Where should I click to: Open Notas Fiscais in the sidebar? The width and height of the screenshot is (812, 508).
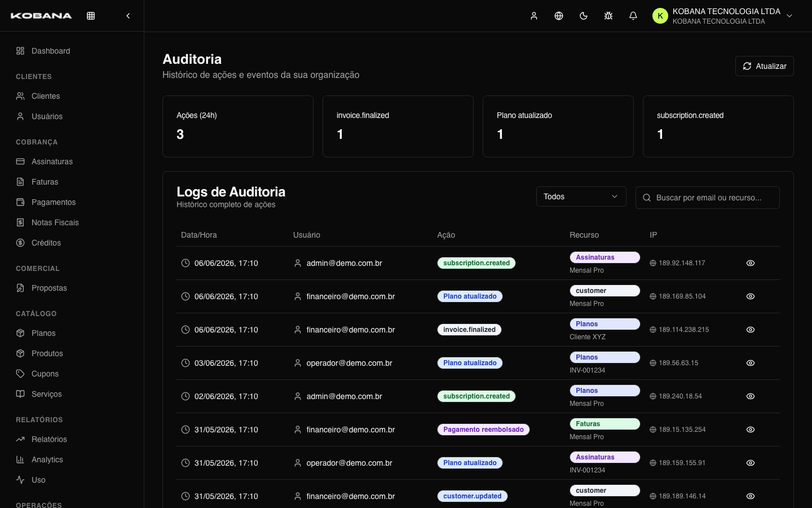[x=72, y=222]
